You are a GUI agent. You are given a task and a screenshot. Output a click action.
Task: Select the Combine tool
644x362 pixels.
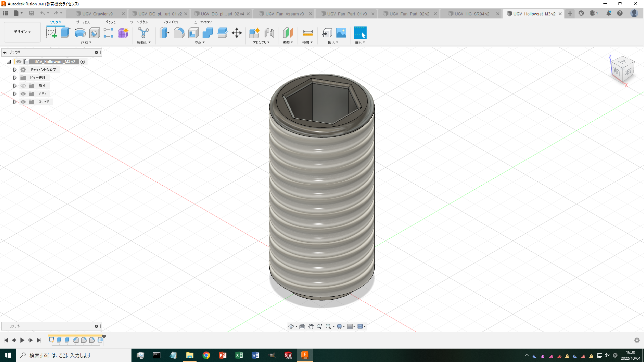(208, 33)
